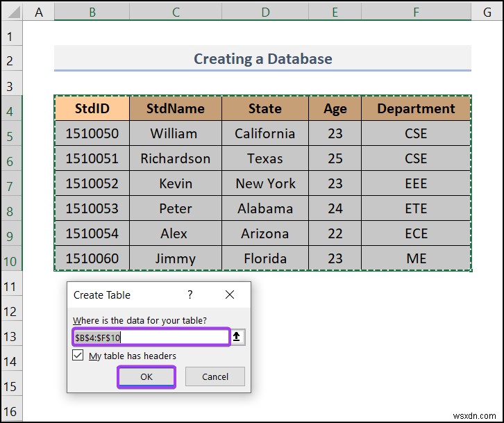Click the Alabama state cell
The height and width of the screenshot is (423, 504).
[265, 208]
